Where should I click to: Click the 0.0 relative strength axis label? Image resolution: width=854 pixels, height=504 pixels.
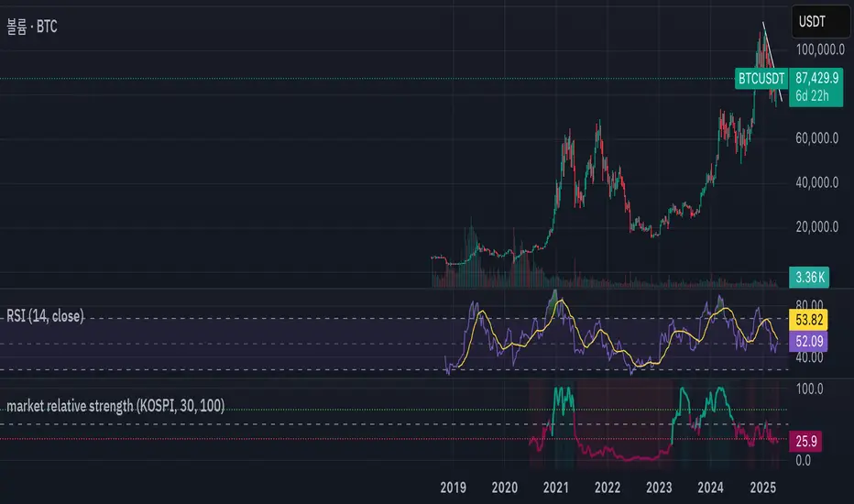803,460
